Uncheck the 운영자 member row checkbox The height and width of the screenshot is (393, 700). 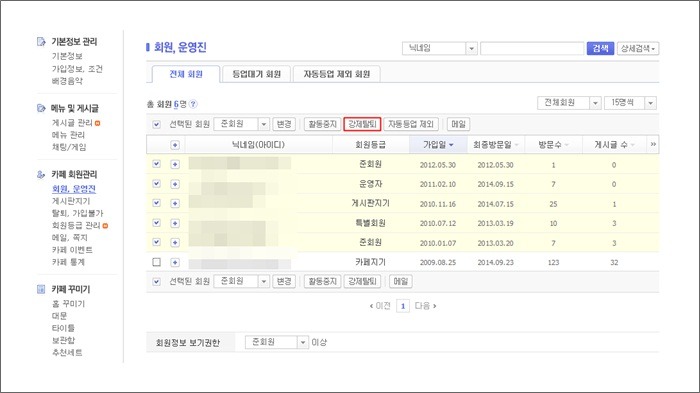[x=156, y=184]
